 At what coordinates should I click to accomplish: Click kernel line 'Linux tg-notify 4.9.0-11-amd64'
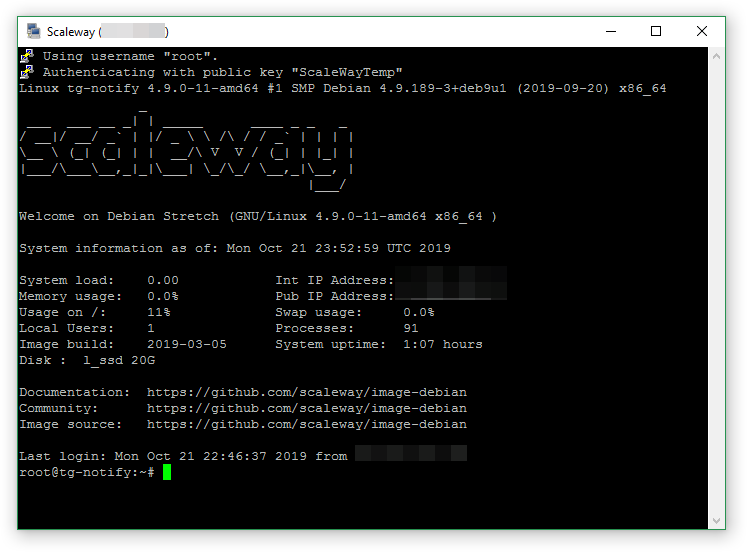click(139, 88)
